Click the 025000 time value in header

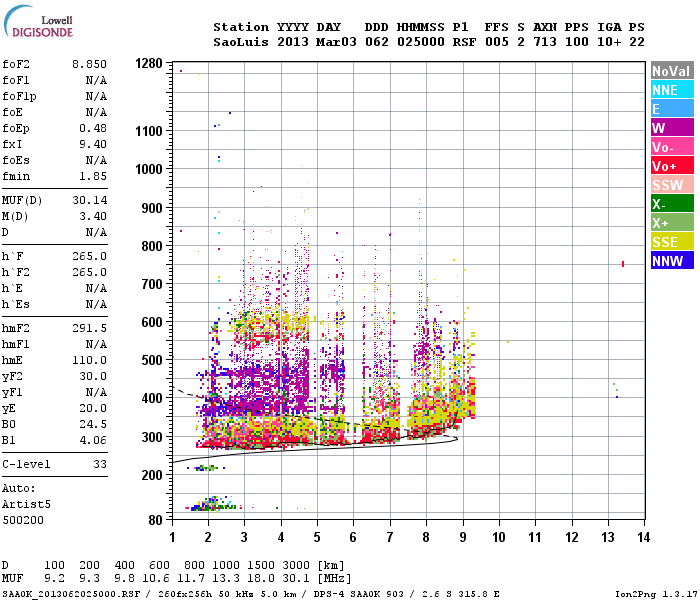tap(421, 42)
